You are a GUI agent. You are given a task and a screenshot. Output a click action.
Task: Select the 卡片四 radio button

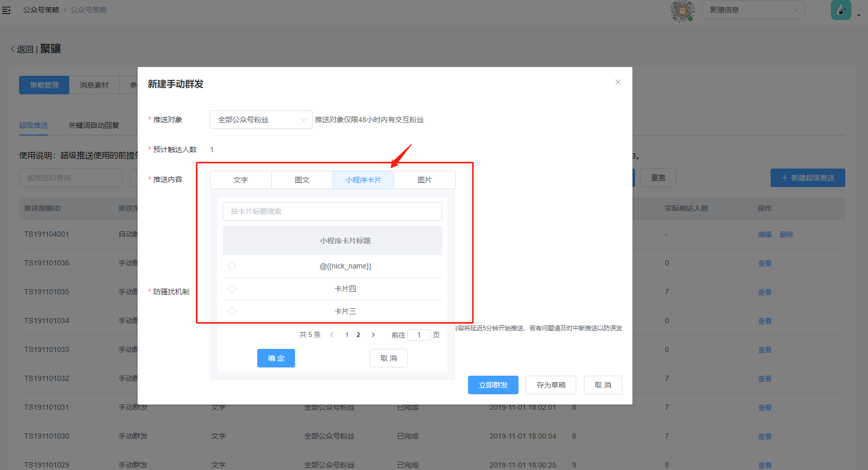click(232, 289)
